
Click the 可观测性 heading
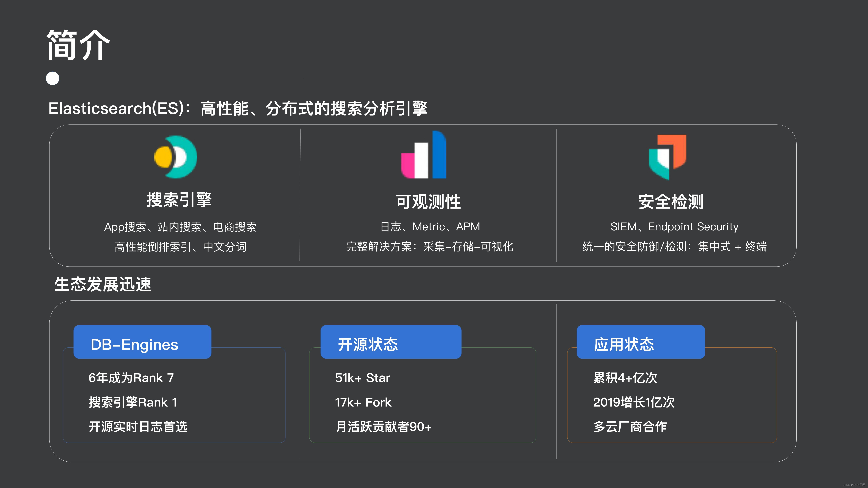coord(428,201)
